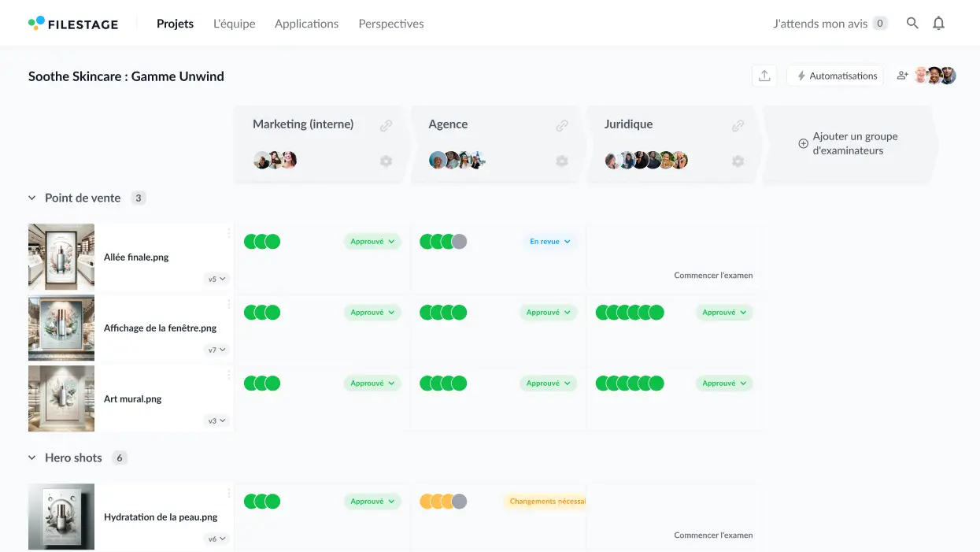
Task: Click the add reviewer person icon
Action: tap(902, 75)
